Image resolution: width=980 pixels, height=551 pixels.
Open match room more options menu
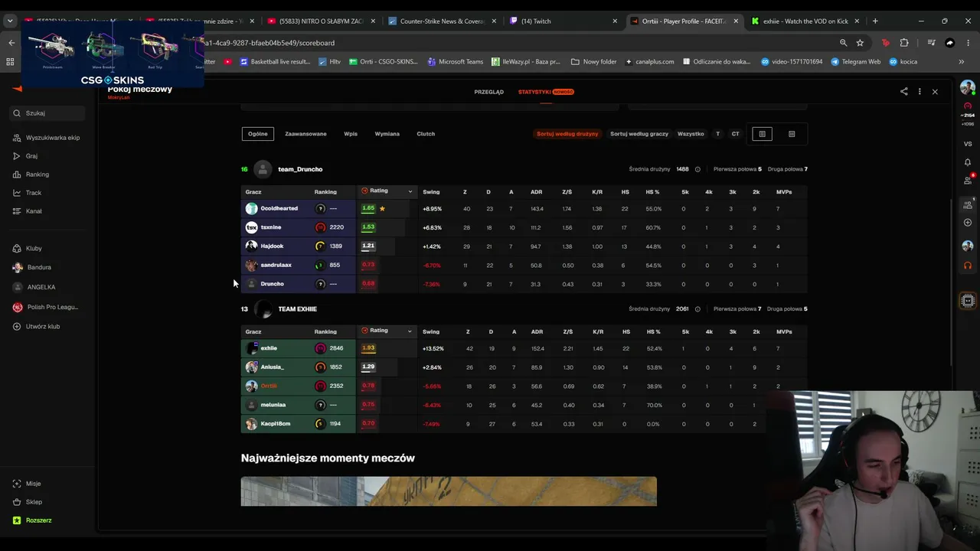click(920, 92)
